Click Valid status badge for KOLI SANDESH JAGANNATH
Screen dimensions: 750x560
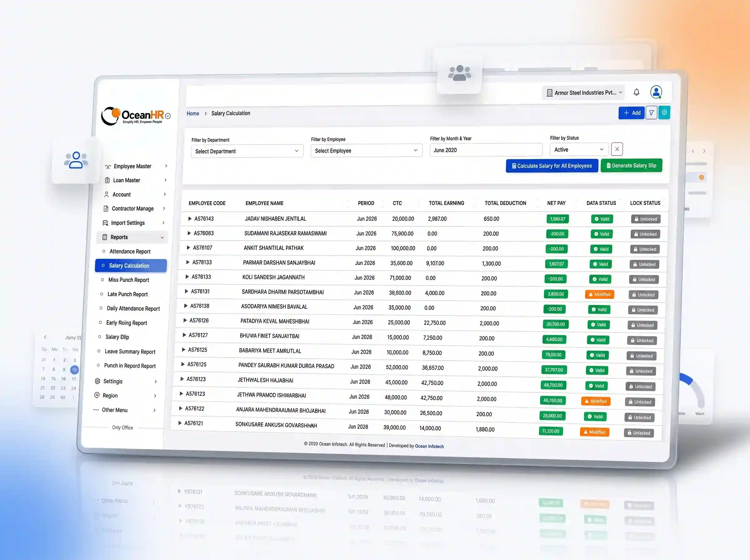[600, 279]
